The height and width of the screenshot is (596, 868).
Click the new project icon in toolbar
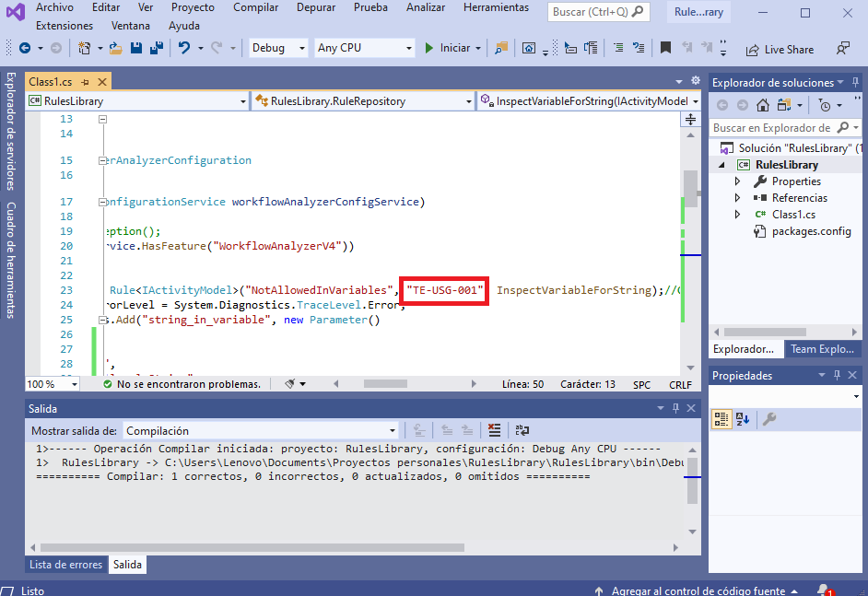coord(84,48)
